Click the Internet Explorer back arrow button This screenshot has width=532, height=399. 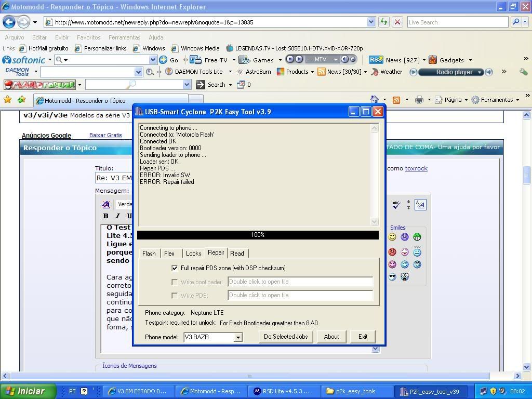pos(9,22)
